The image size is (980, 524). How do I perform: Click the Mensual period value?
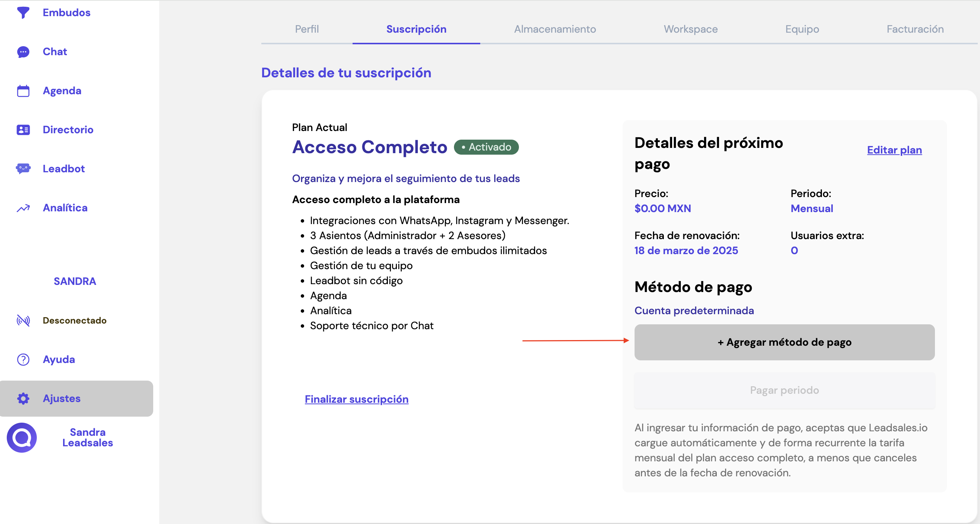(x=812, y=208)
